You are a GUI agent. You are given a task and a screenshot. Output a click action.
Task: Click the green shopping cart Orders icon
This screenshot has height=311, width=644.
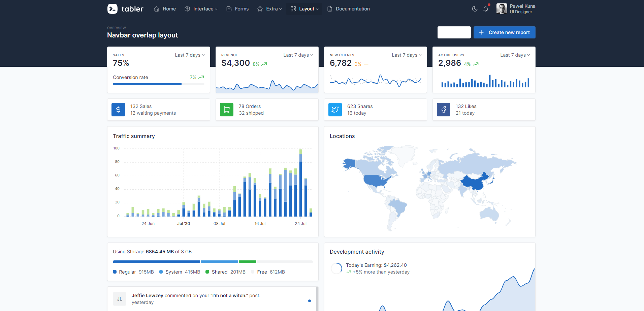pos(227,110)
